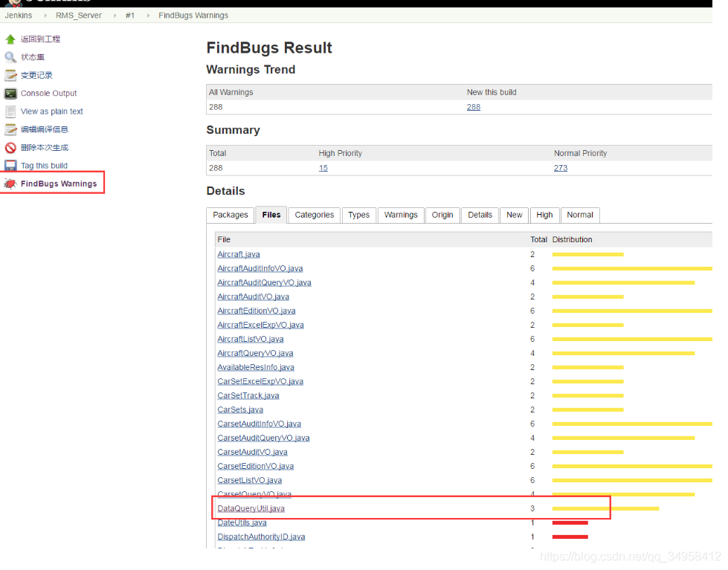This screenshot has width=728, height=570.
Task: Open AircraftAuditVO.java link
Action: pos(253,297)
